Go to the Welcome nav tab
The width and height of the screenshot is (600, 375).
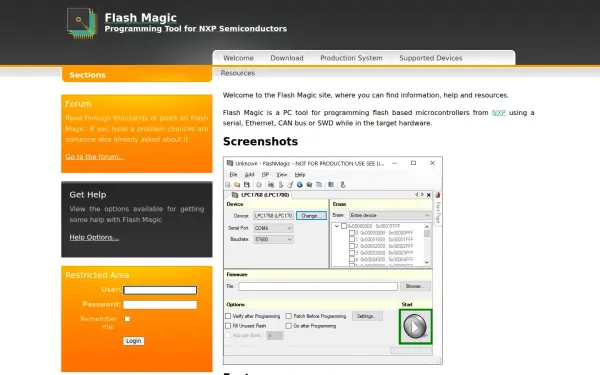tap(238, 58)
